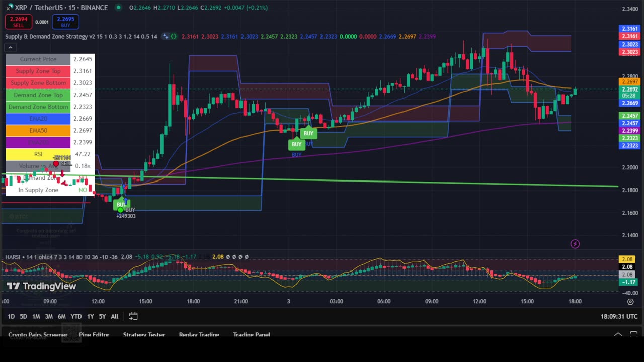
Task: Select the 6M time range
Action: (x=61, y=316)
